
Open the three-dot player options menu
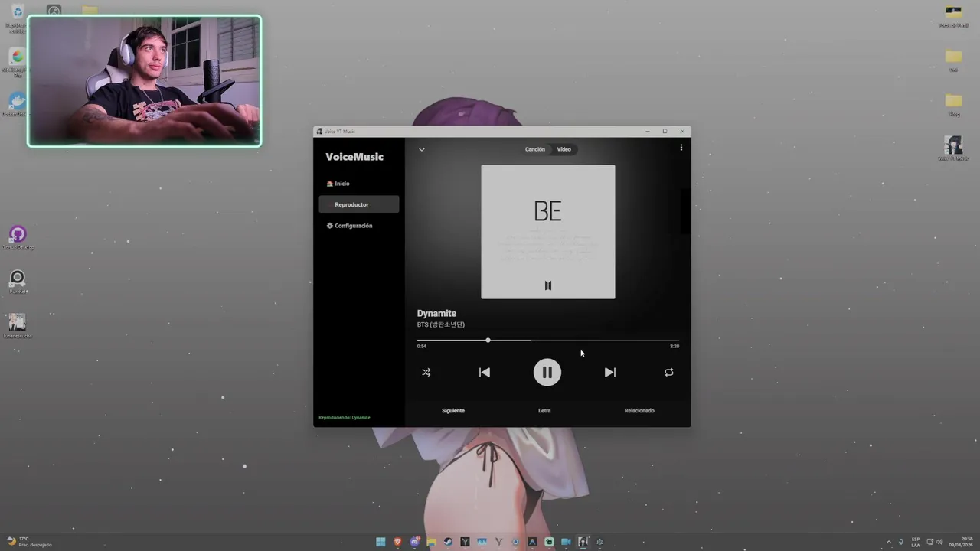pyautogui.click(x=681, y=147)
